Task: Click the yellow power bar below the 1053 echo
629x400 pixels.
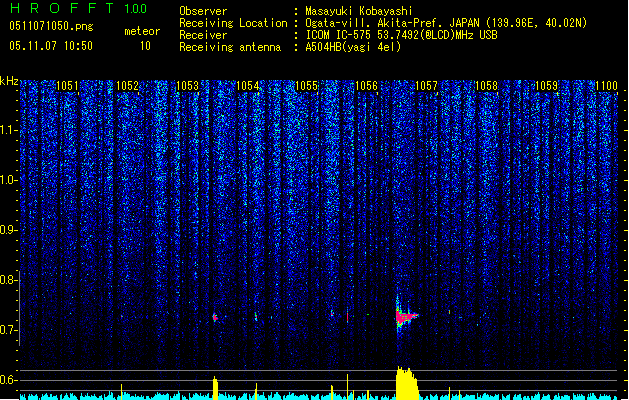Action: click(215, 388)
